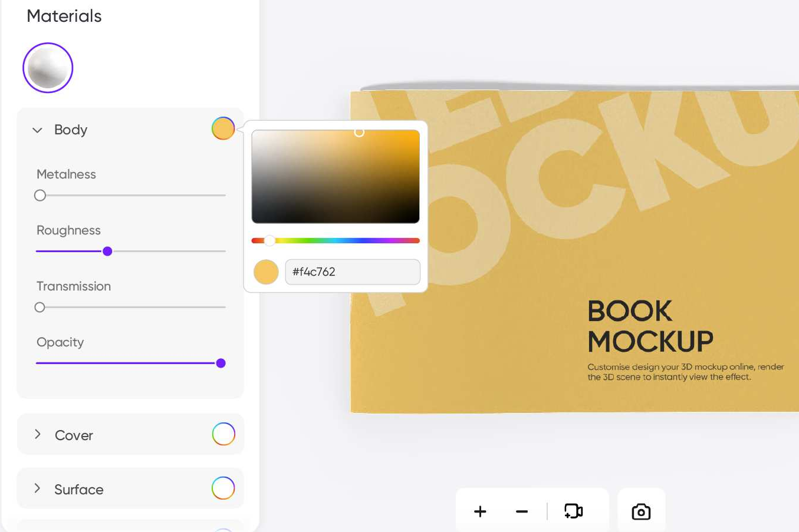
Task: Click the camera view reset icon
Action: pyautogui.click(x=573, y=511)
